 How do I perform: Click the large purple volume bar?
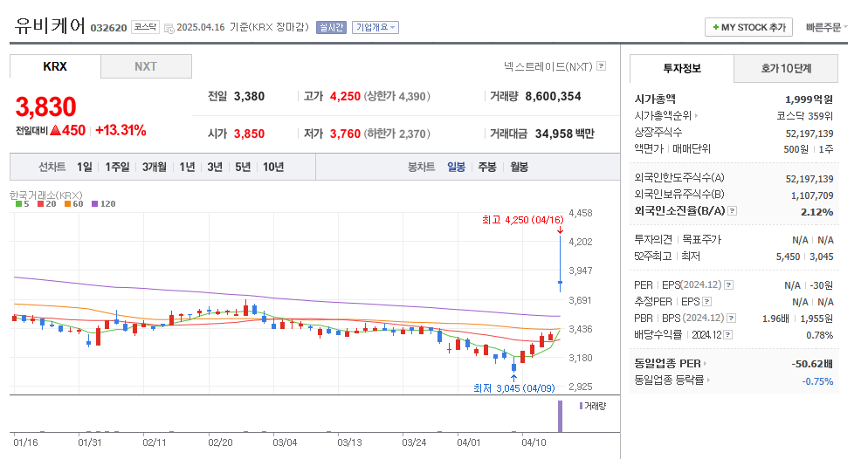pyautogui.click(x=561, y=416)
